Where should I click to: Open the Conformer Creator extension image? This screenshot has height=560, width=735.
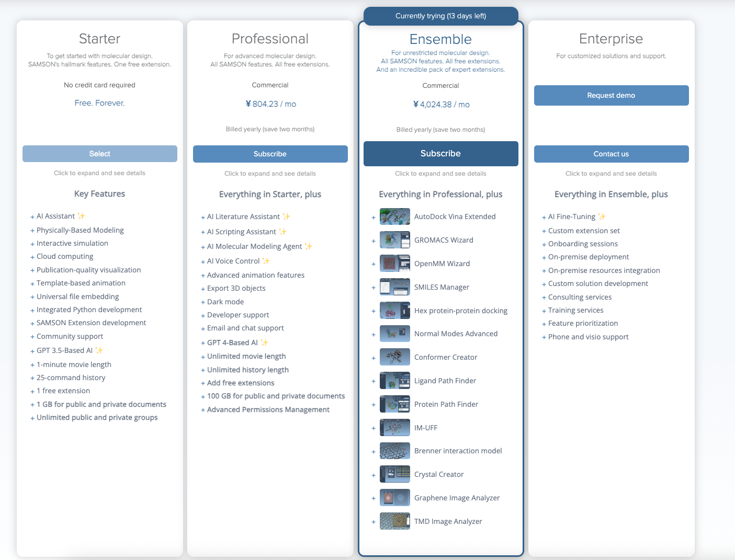tap(394, 357)
